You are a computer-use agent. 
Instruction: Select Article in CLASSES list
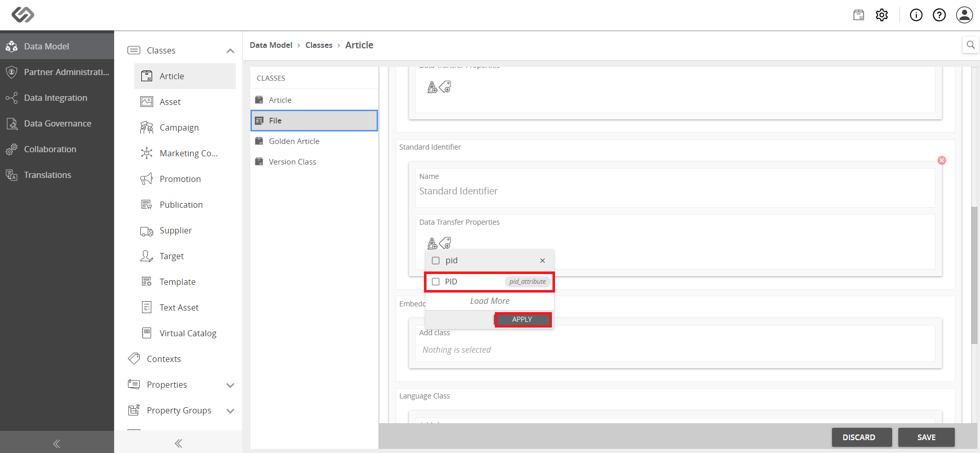314,100
